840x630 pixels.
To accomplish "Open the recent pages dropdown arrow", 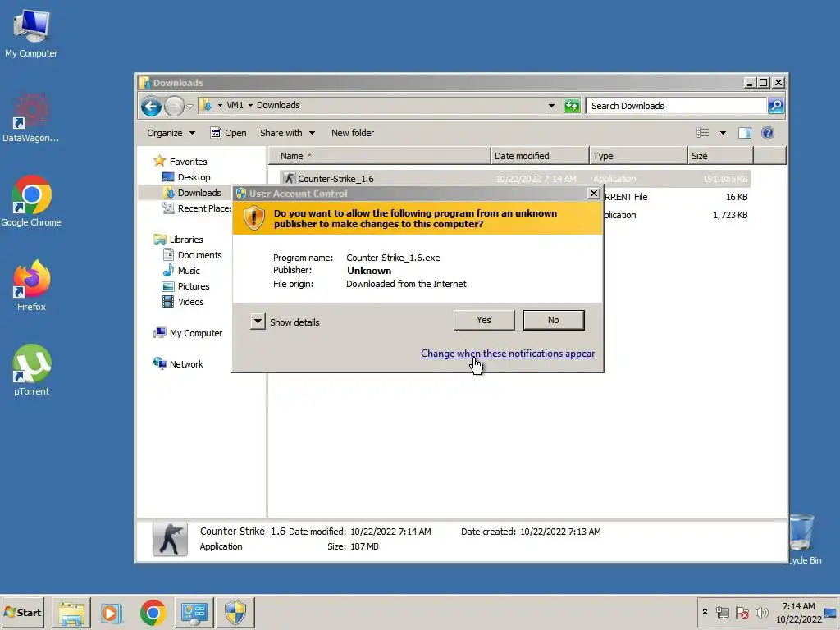I will pos(189,106).
